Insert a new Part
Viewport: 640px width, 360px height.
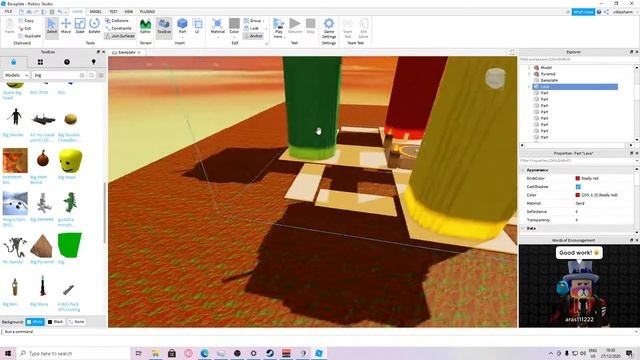182,26
